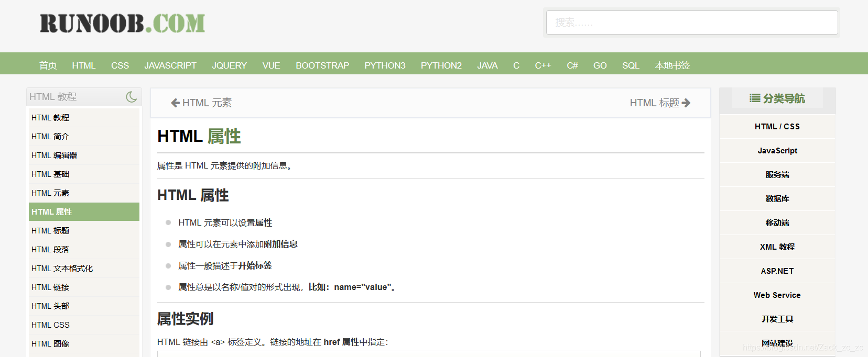868x357 pixels.
Task: Click bullet text HTML 元素可以设置属性
Action: pyautogui.click(x=225, y=223)
